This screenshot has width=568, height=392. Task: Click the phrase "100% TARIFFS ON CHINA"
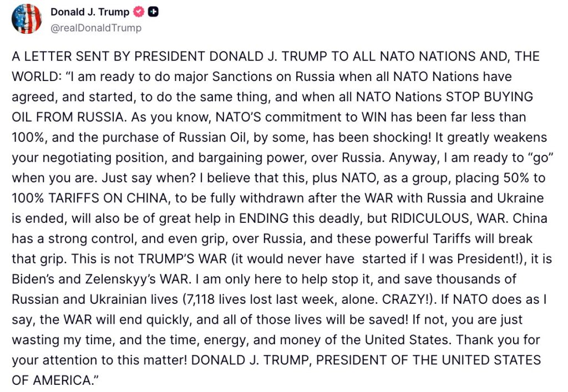[90, 198]
